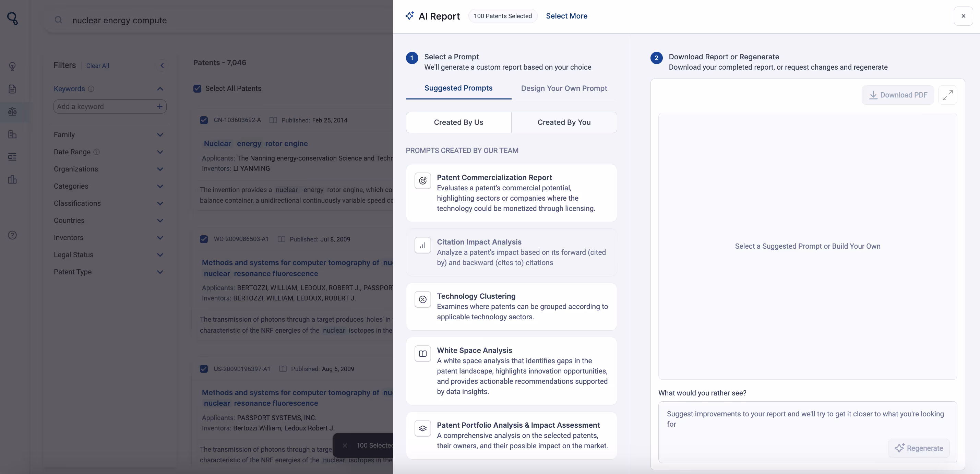
Task: Open the balance scale patents sidebar icon
Action: point(13,111)
